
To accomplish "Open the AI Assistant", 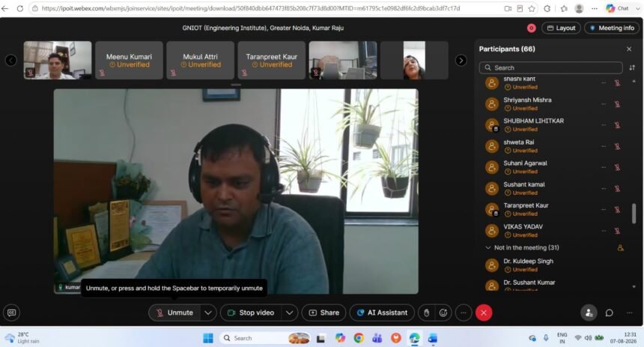I will pos(382,313).
